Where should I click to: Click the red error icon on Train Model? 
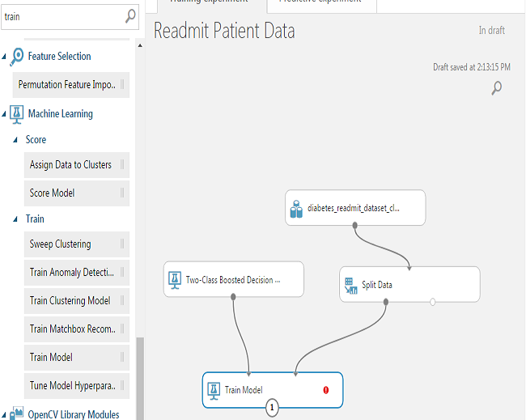[x=326, y=389]
